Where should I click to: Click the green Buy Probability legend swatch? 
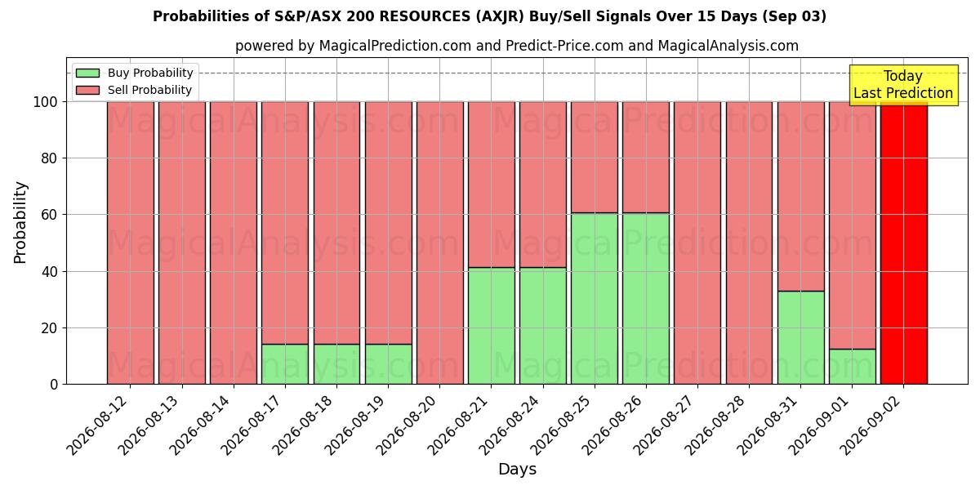pos(88,73)
